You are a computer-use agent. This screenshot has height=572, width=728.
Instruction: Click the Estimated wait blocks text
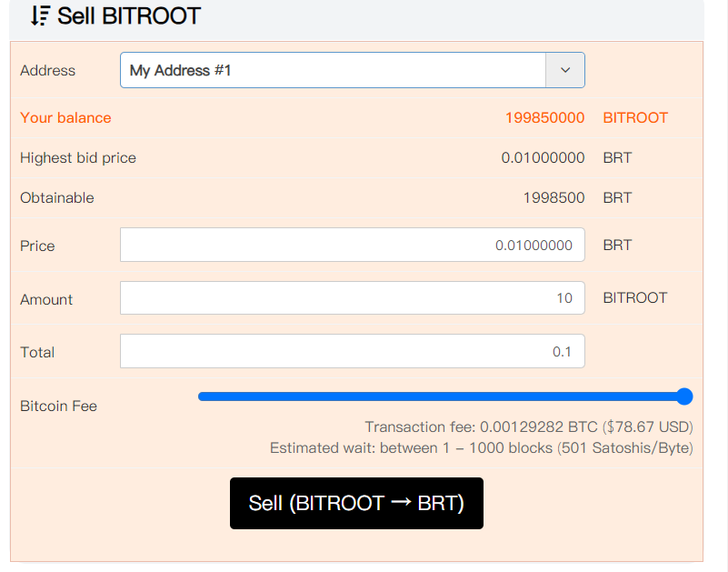click(481, 448)
